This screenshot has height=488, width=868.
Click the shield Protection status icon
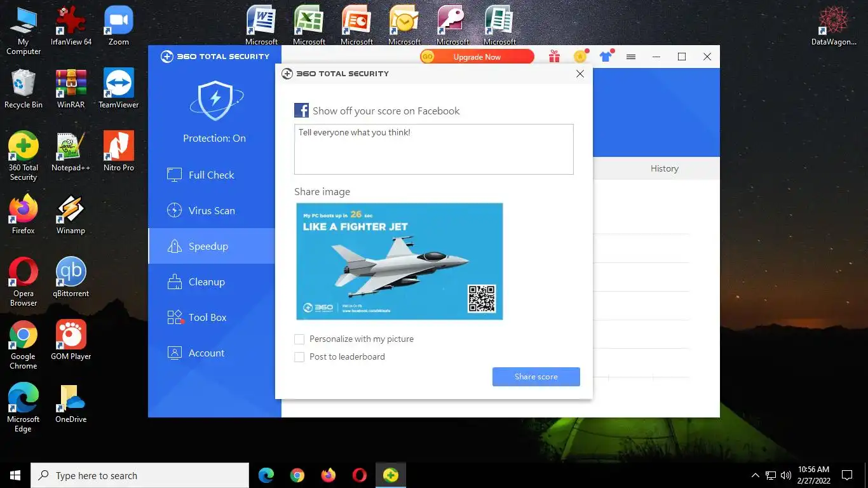coord(216,100)
